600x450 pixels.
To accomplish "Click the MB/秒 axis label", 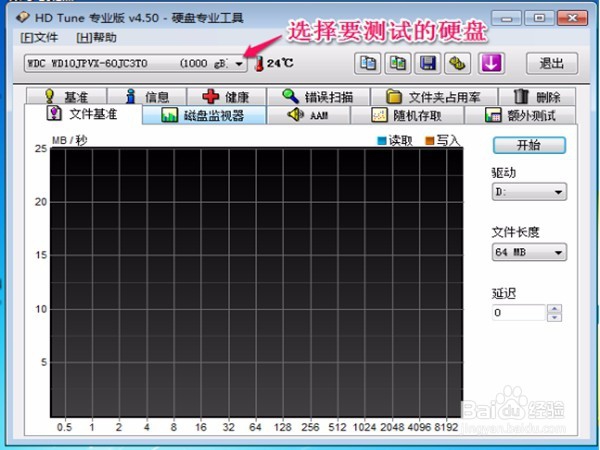I will [x=70, y=140].
